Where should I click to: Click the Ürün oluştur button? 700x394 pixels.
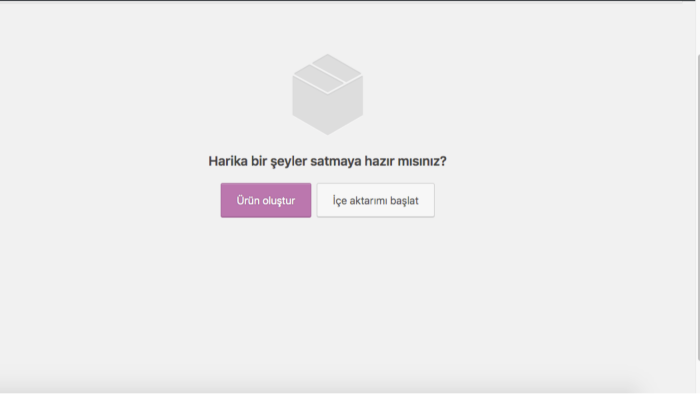pyautogui.click(x=266, y=200)
